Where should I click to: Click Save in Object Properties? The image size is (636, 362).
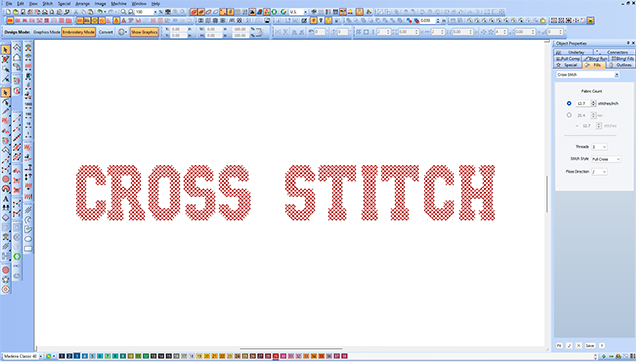tap(590, 345)
